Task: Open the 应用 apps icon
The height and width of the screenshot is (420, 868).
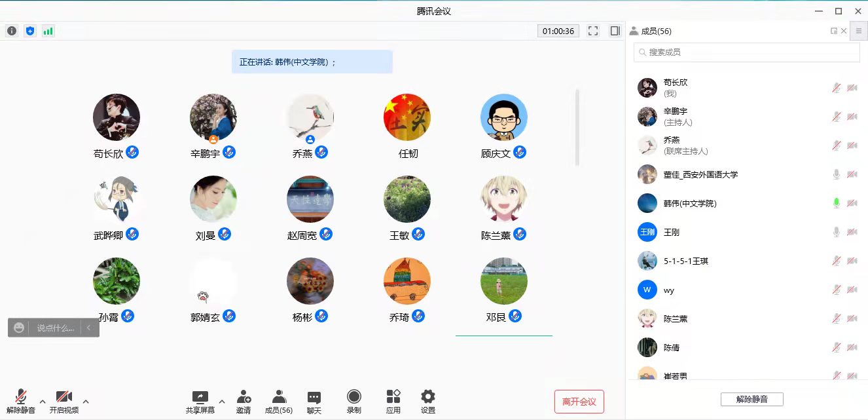Action: tap(393, 402)
